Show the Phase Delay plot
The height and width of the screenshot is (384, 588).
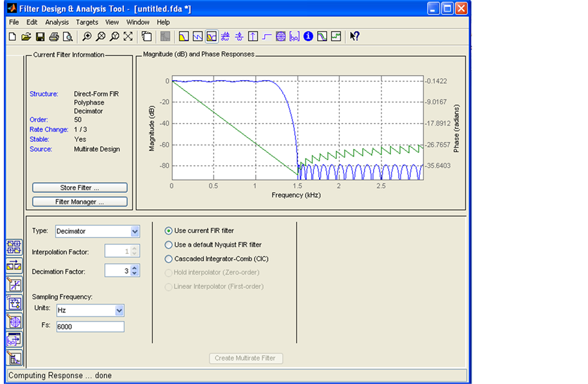tap(239, 36)
